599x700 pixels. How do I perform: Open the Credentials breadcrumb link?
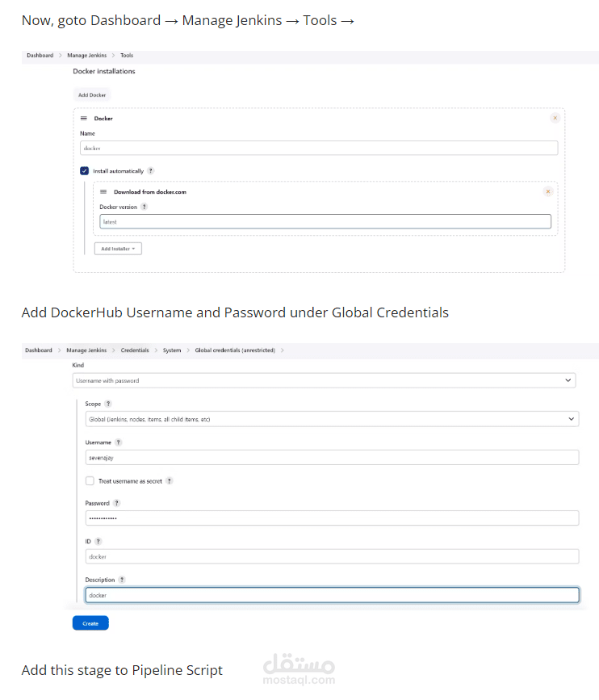(x=135, y=350)
